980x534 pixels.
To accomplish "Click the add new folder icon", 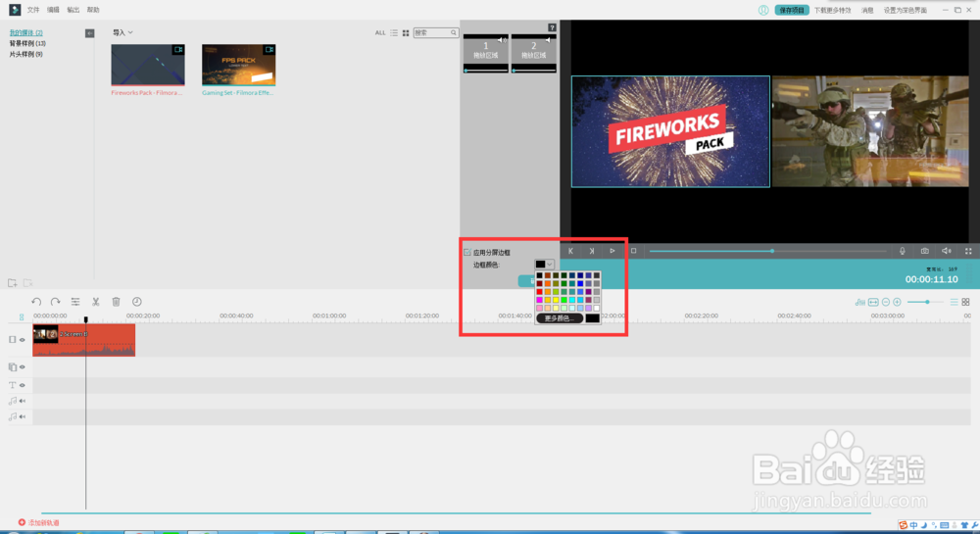I will pos(12,283).
